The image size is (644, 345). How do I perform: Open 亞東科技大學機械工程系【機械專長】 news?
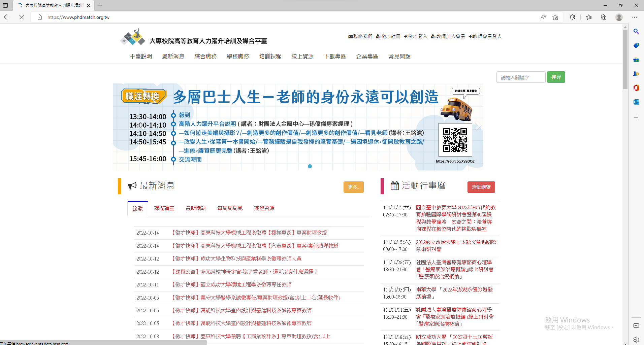click(x=249, y=233)
